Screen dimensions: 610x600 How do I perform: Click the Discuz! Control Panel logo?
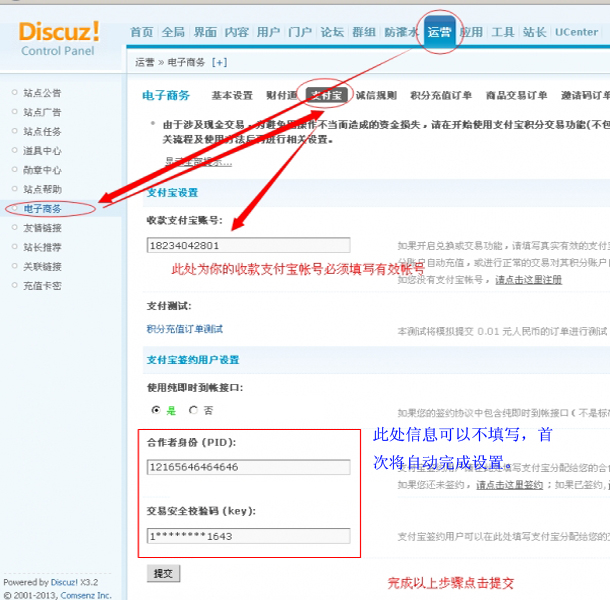[x=58, y=39]
